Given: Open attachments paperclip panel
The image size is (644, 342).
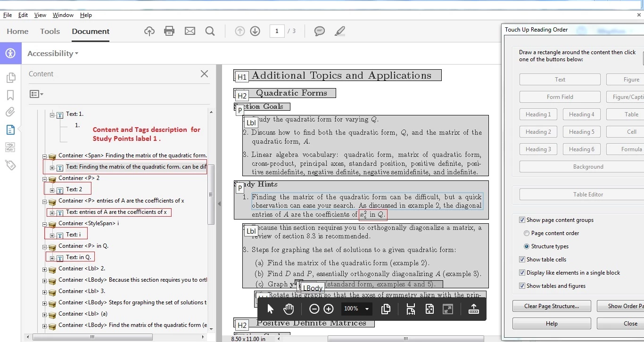Looking at the screenshot, I should 10,112.
